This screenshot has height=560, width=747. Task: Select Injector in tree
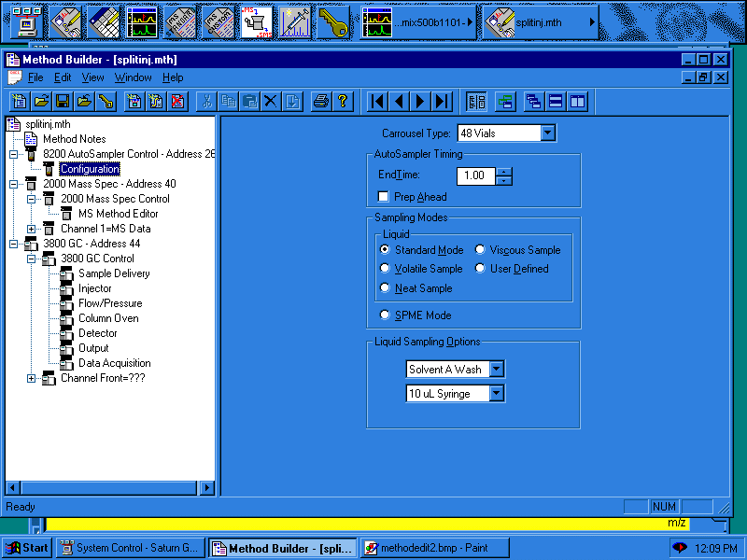click(x=95, y=288)
